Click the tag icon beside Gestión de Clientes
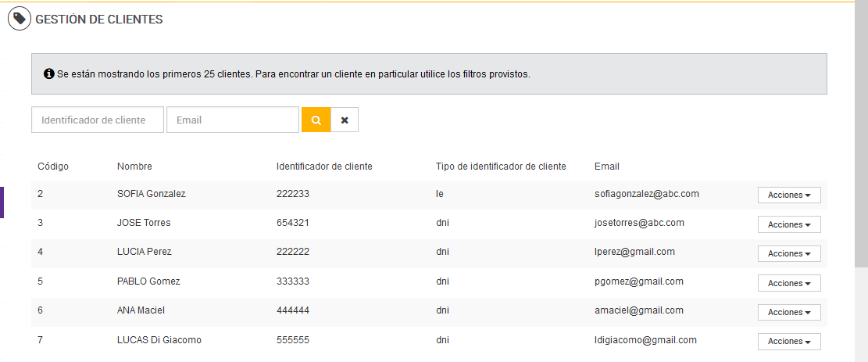Screen dimensions: 868x362 click(20, 19)
